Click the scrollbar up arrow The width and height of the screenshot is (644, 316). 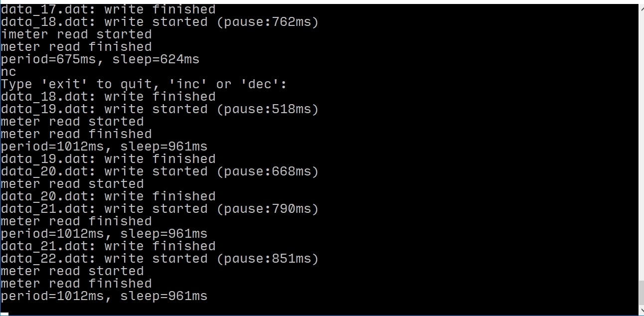click(x=641, y=7)
